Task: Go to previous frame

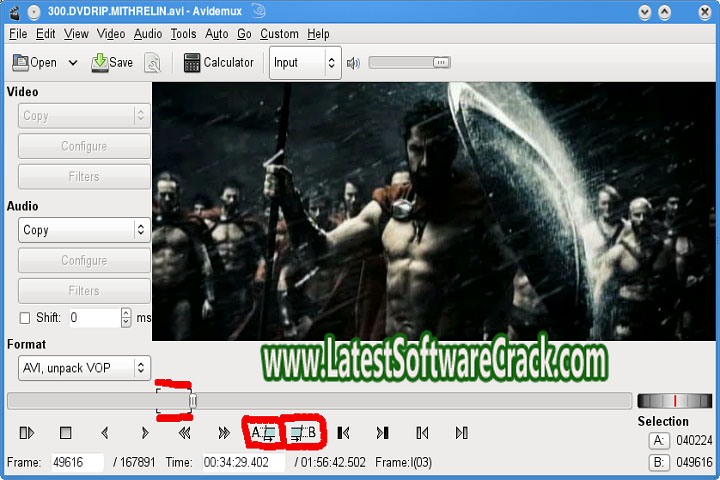Action: click(105, 433)
